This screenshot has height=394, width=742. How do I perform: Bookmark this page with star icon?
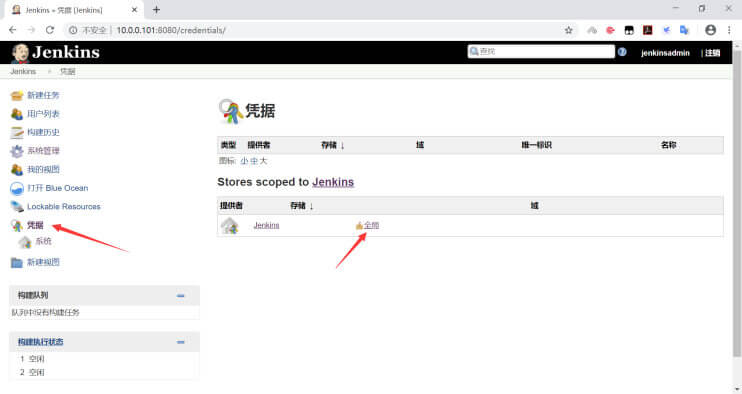coord(568,30)
